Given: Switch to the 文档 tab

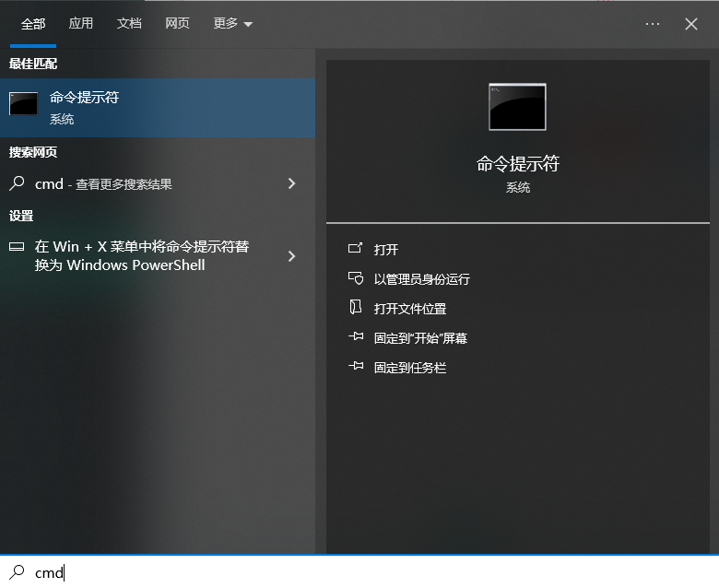Looking at the screenshot, I should coord(129,24).
